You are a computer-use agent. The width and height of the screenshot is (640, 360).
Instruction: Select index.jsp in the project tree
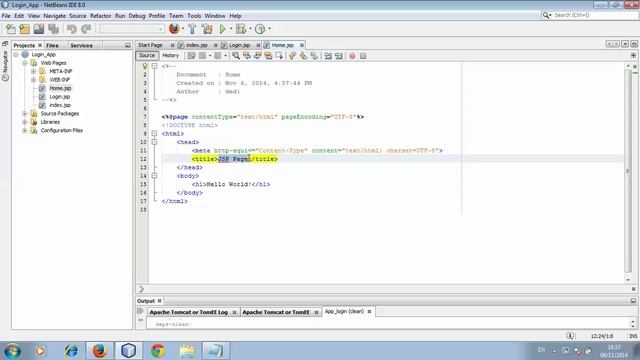(60, 105)
